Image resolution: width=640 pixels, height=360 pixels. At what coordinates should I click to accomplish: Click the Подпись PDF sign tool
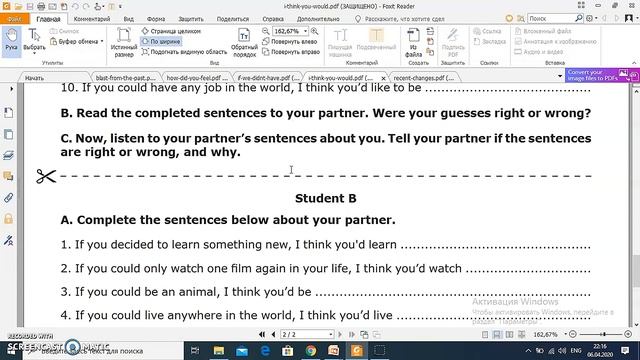[453, 42]
